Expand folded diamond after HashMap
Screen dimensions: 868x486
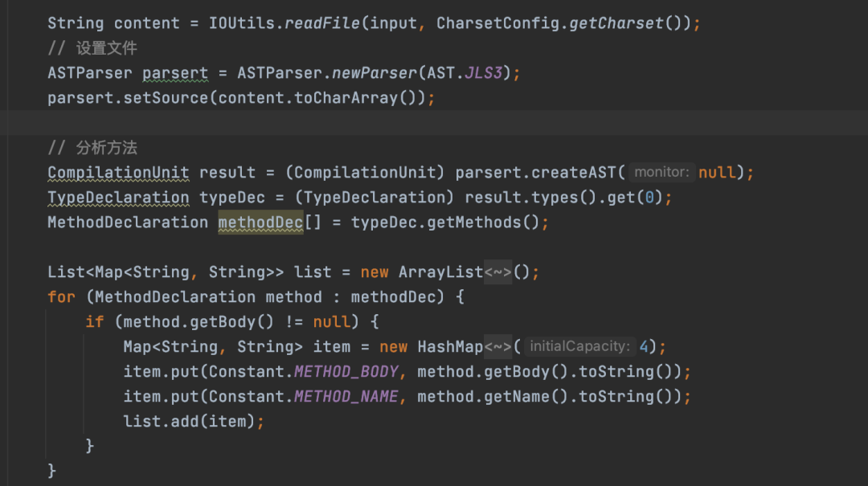coord(497,347)
